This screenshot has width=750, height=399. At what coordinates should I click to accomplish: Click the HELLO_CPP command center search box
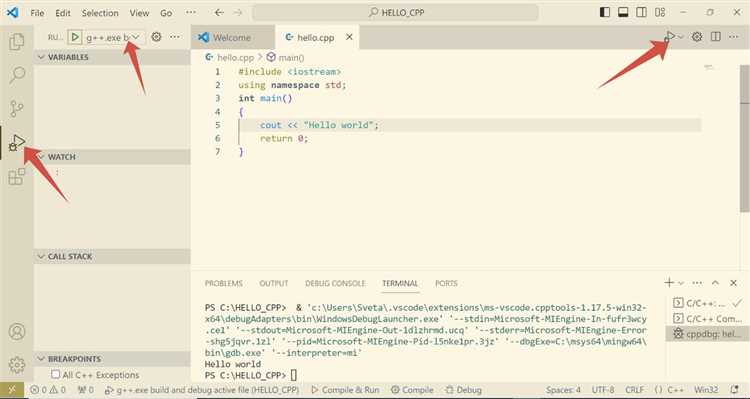396,13
